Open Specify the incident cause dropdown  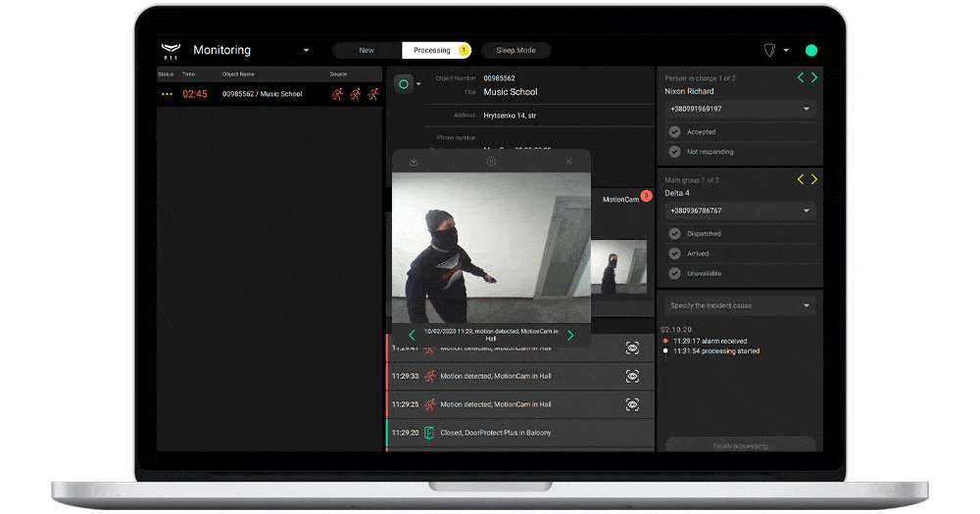point(806,305)
